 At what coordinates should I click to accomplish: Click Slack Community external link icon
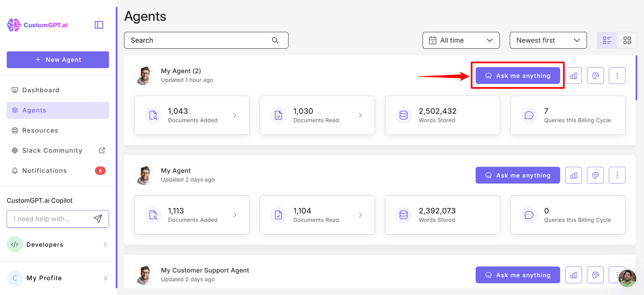pos(102,151)
